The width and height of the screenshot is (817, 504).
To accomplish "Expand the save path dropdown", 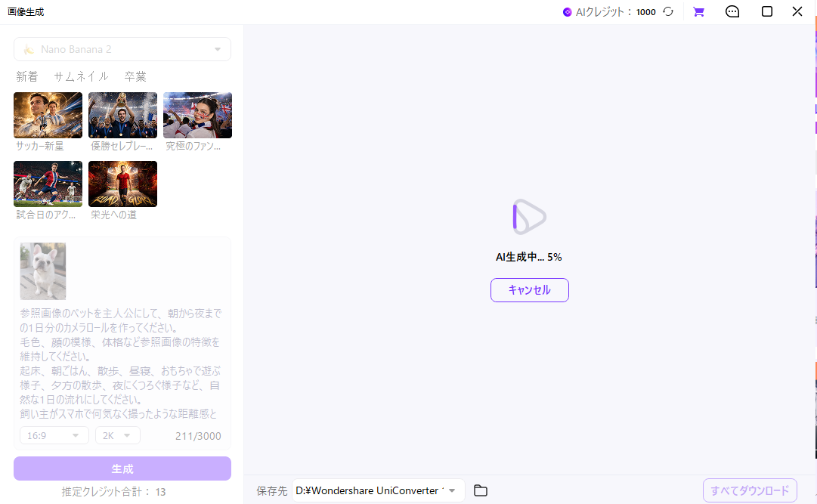I will pos(452,490).
